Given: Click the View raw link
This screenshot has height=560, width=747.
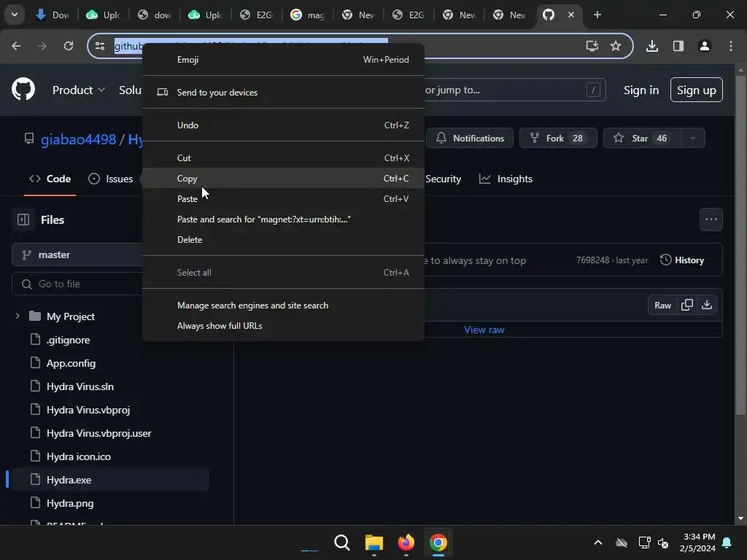Looking at the screenshot, I should pyautogui.click(x=484, y=330).
